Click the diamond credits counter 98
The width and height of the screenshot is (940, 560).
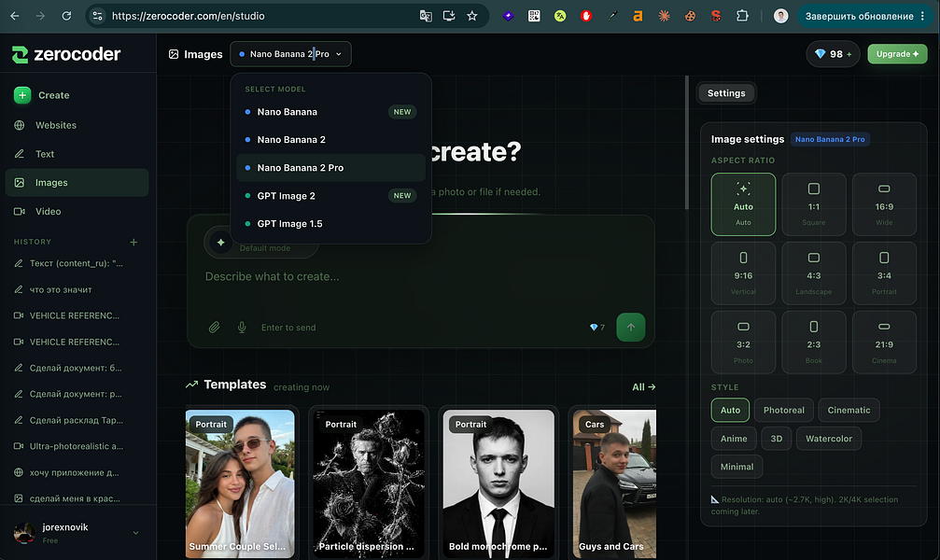[x=834, y=54]
